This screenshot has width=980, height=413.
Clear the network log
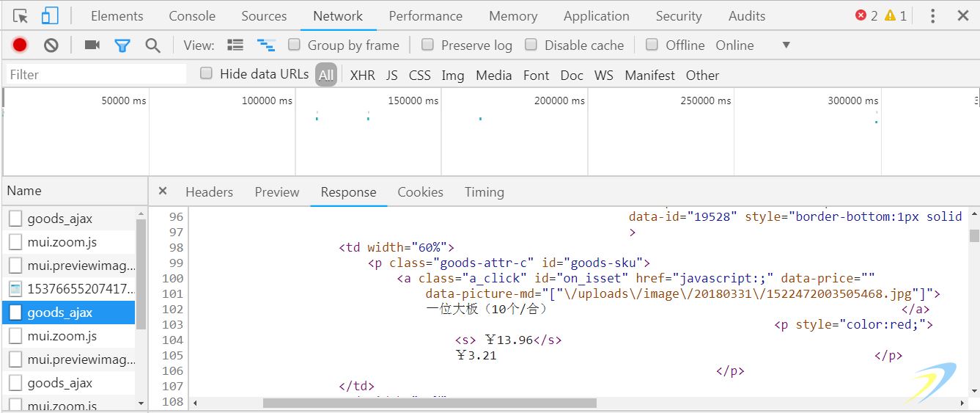click(x=51, y=45)
